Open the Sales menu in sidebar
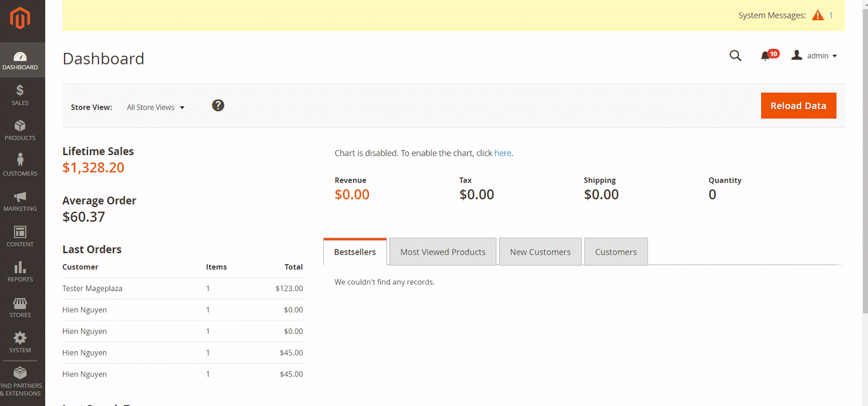868x406 pixels. tap(20, 95)
